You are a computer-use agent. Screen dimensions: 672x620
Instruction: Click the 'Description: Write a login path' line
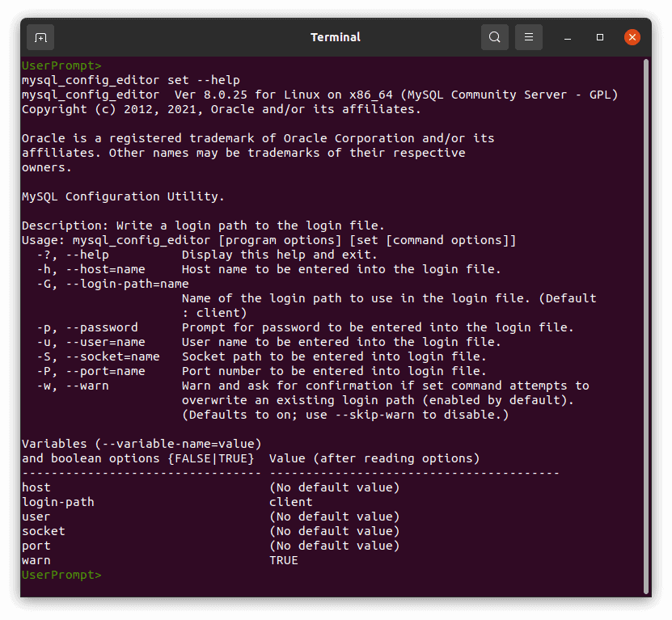tap(203, 226)
